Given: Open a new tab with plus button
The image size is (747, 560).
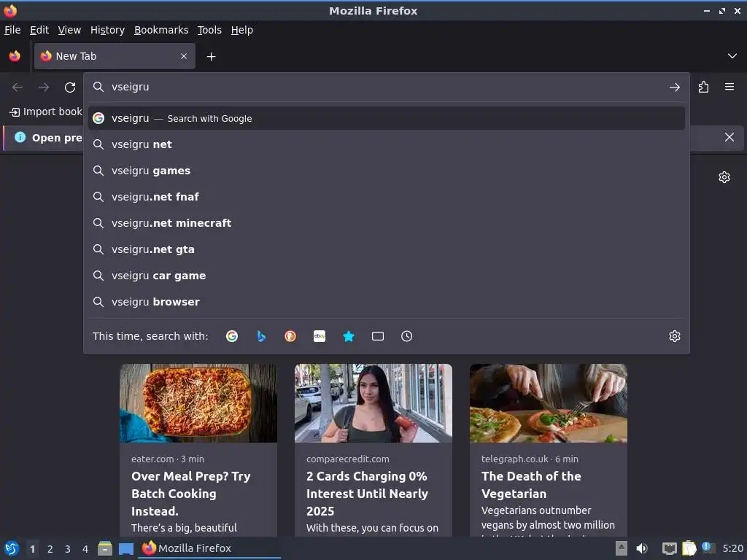Looking at the screenshot, I should [x=211, y=57].
